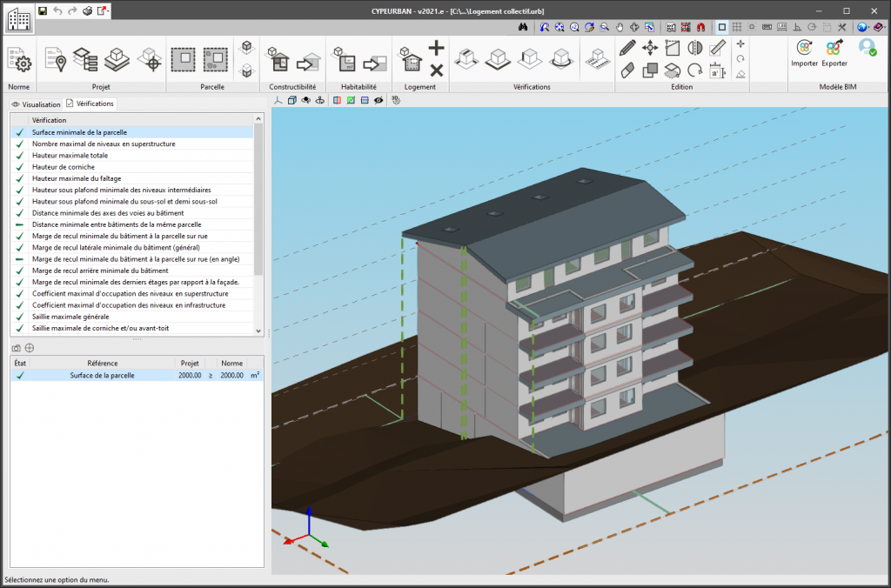Screen dimensions: 891x588
Task: Open the help book dropdown at top right
Action: 879,27
